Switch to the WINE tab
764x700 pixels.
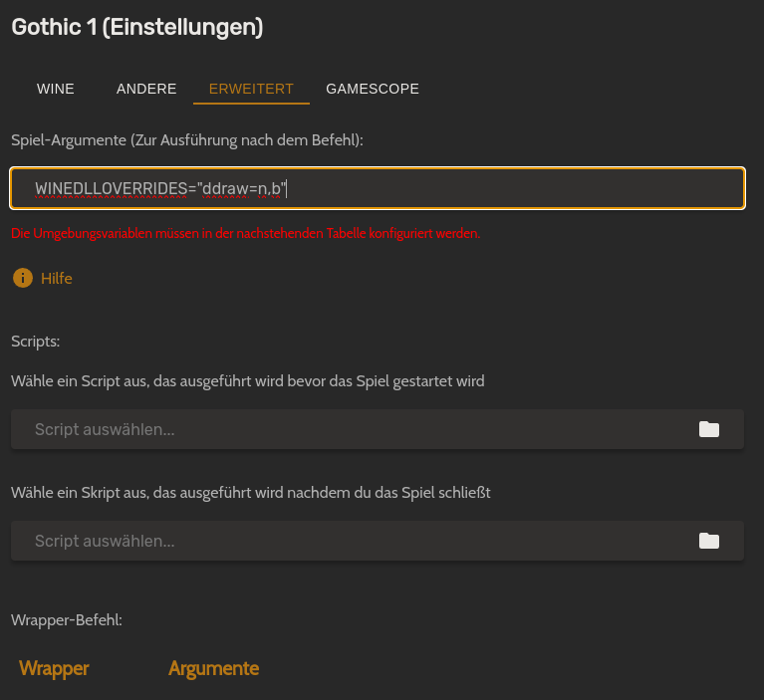[56, 89]
